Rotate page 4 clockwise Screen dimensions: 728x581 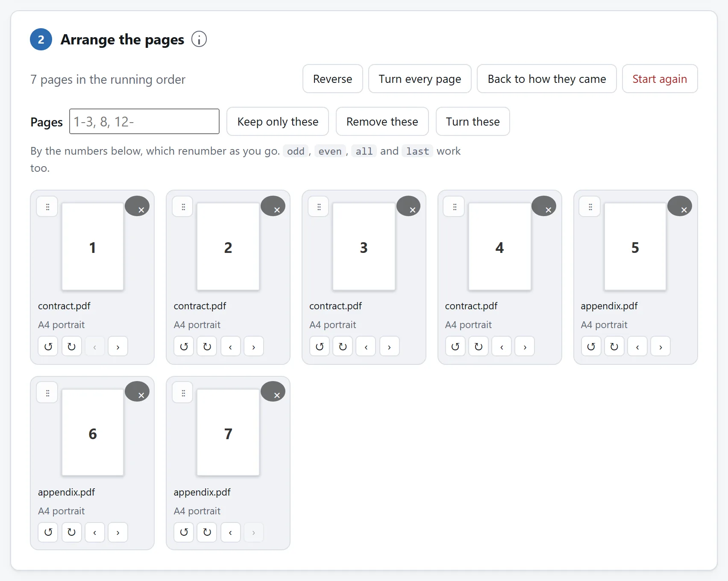tap(478, 346)
